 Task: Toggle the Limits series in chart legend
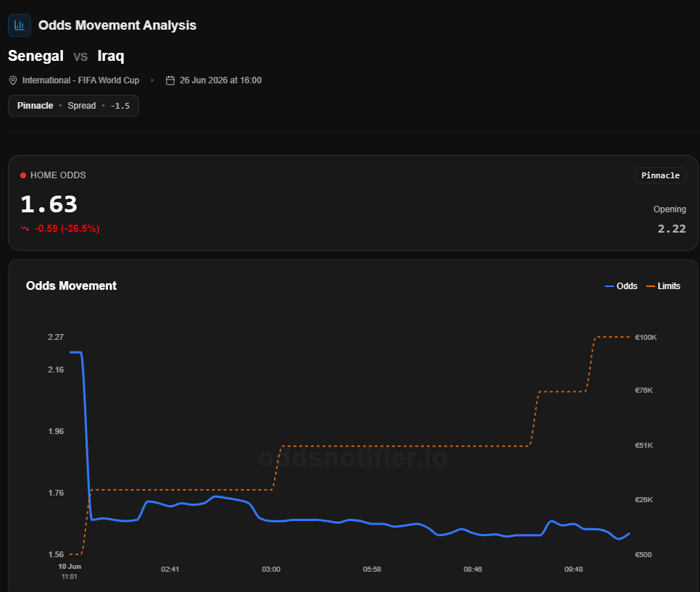pos(663,286)
